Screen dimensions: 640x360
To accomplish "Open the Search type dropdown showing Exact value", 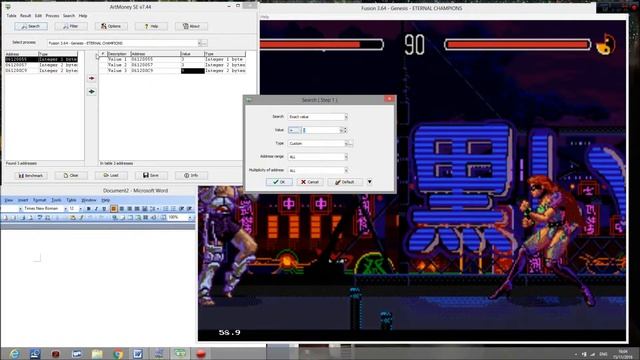I will coord(346,117).
